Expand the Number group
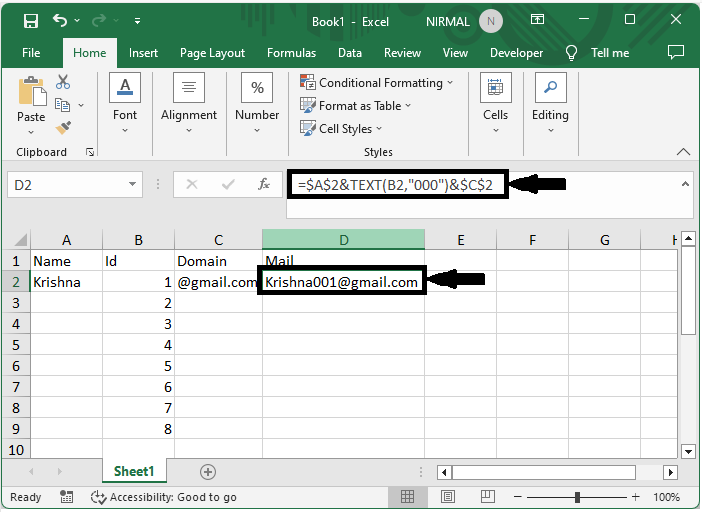The width and height of the screenshot is (702, 512). coord(257,103)
